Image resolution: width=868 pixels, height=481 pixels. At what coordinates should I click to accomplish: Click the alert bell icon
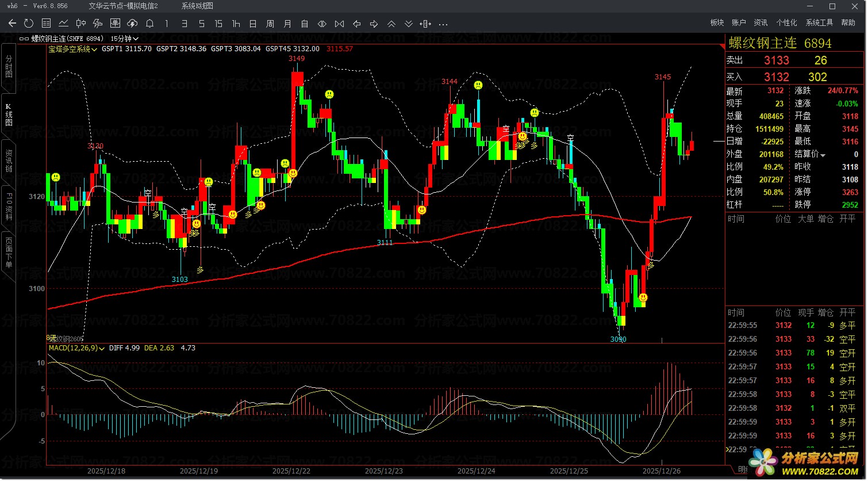click(x=149, y=24)
